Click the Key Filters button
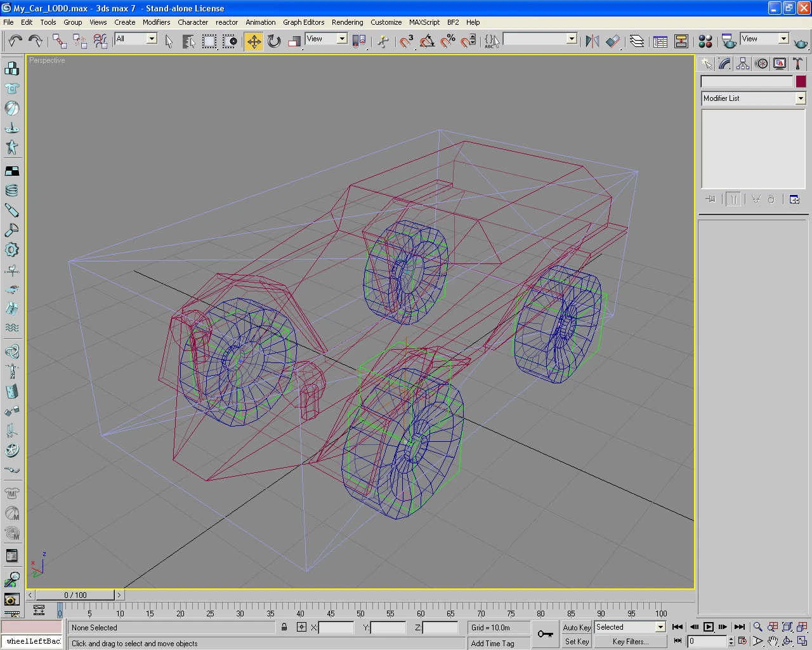Screen dimensions: 812x650 tap(630, 642)
